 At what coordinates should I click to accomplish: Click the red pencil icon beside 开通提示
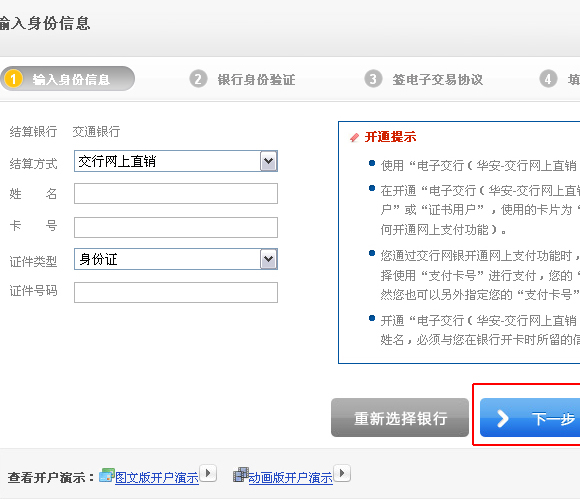(354, 138)
